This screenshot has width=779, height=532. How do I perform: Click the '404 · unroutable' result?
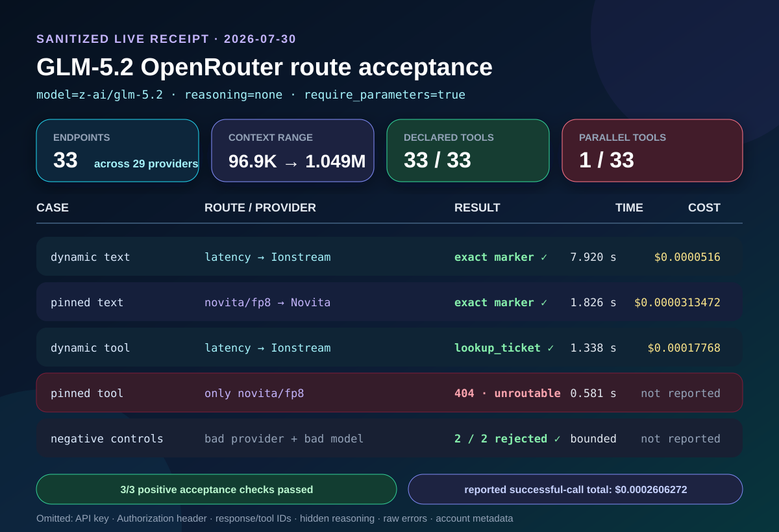(x=508, y=393)
